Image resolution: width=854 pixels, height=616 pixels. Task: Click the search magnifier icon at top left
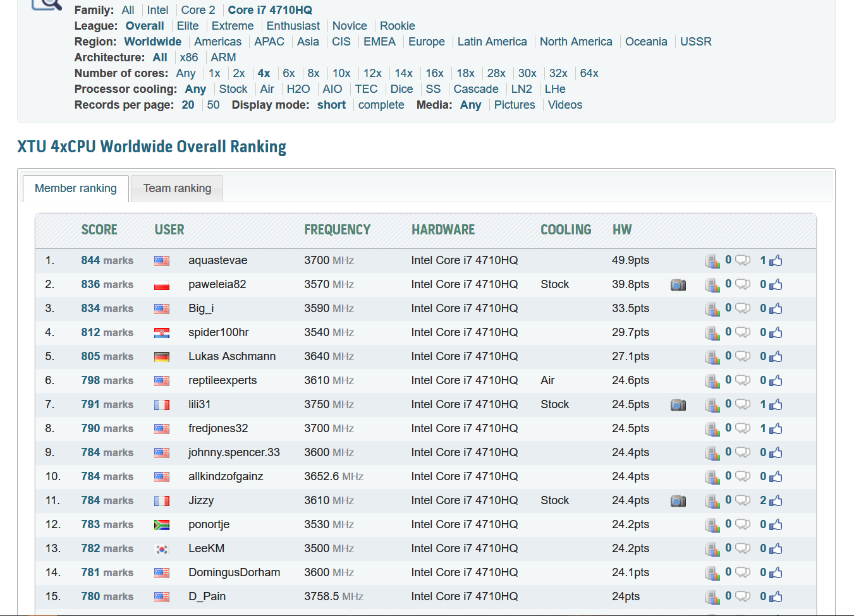click(x=46, y=5)
